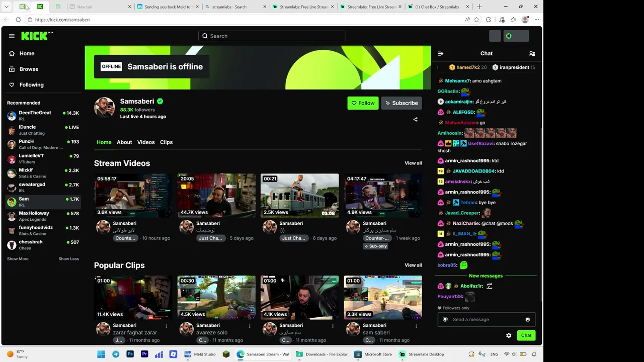Open the 05:58:17 stream video thumbnail
The image size is (644, 362).
133,196
